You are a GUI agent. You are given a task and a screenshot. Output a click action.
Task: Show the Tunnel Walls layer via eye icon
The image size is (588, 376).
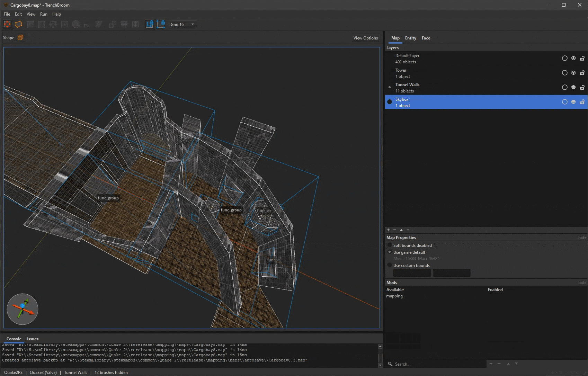pyautogui.click(x=573, y=87)
